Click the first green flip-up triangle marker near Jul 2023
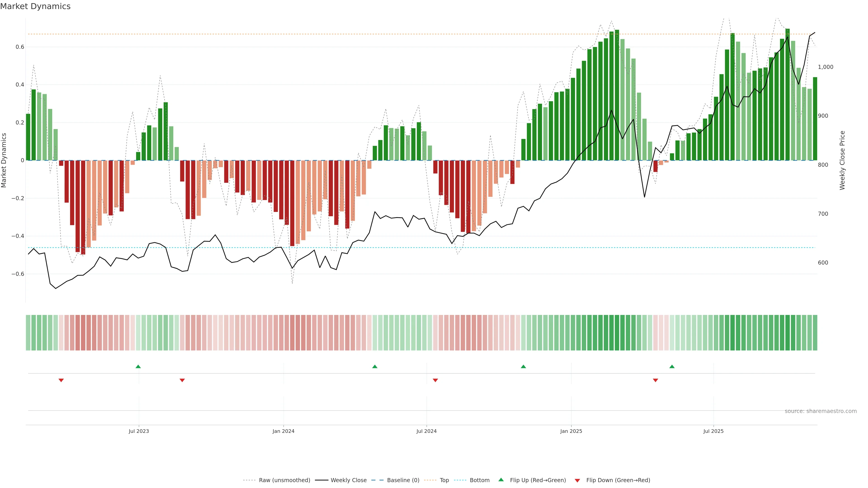The image size is (868, 488). 138,366
